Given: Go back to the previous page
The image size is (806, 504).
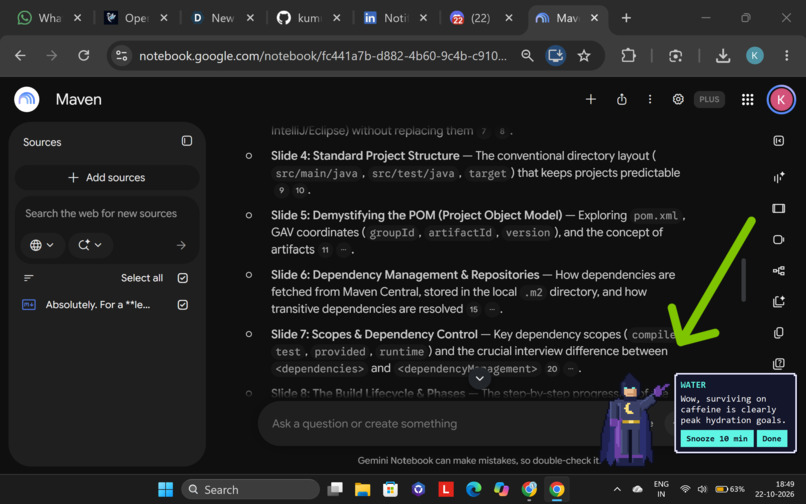Looking at the screenshot, I should pos(20,56).
